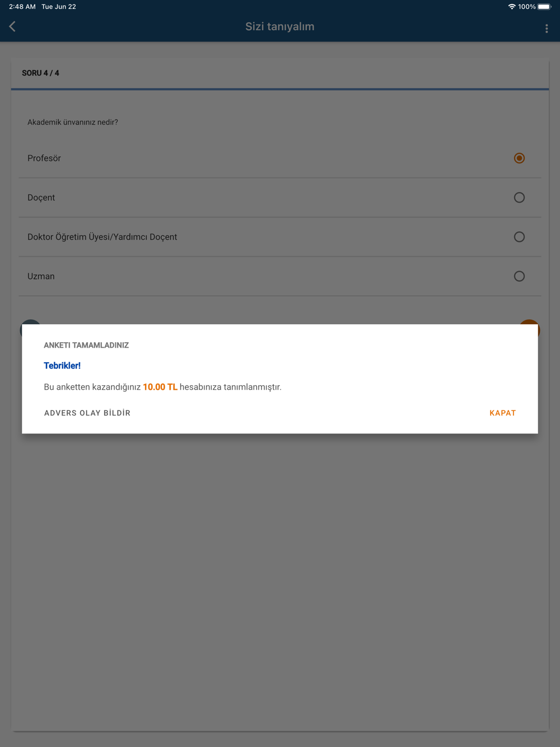The width and height of the screenshot is (560, 747).
Task: Check the battery indicator in status bar
Action: point(544,7)
